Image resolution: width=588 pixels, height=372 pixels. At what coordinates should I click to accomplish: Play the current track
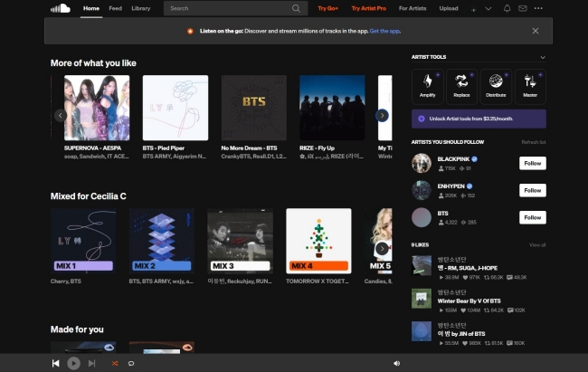[x=73, y=363]
